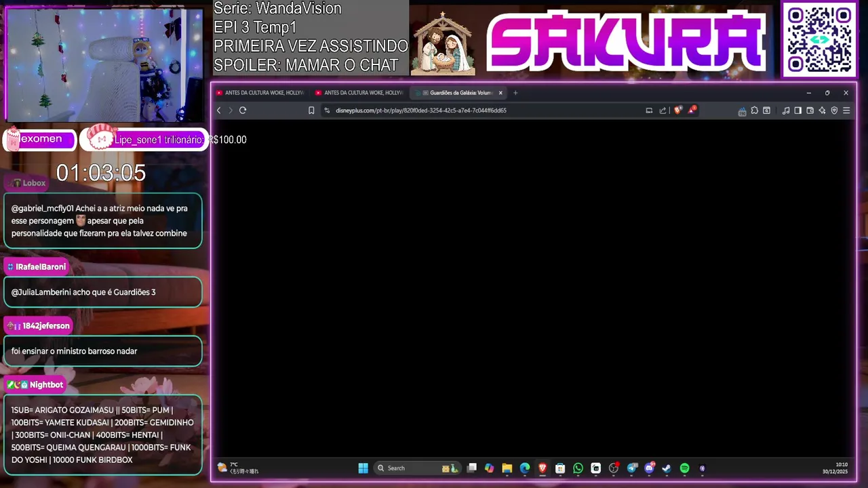The width and height of the screenshot is (868, 488).
Task: Click the chat username "IRafaelBaroni"
Action: (x=41, y=267)
